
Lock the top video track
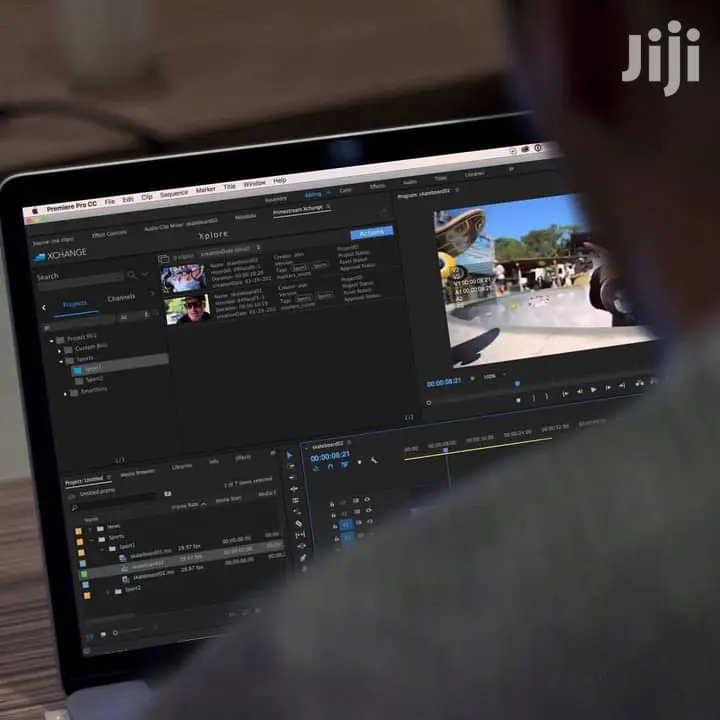(332, 504)
